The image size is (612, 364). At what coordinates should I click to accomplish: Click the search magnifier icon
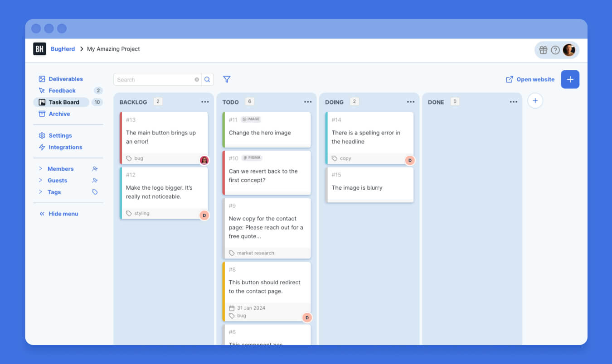(x=207, y=79)
